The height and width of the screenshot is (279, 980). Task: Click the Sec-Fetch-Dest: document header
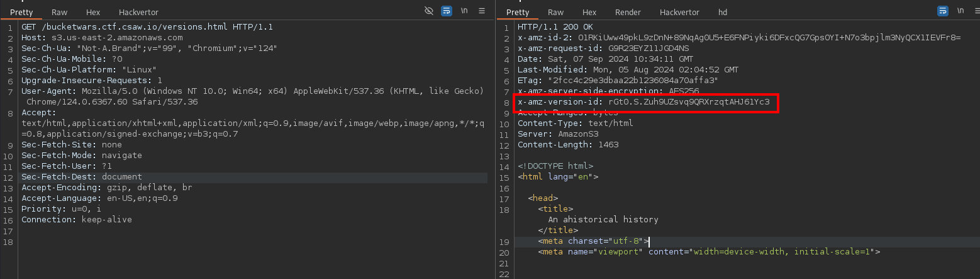pyautogui.click(x=82, y=177)
